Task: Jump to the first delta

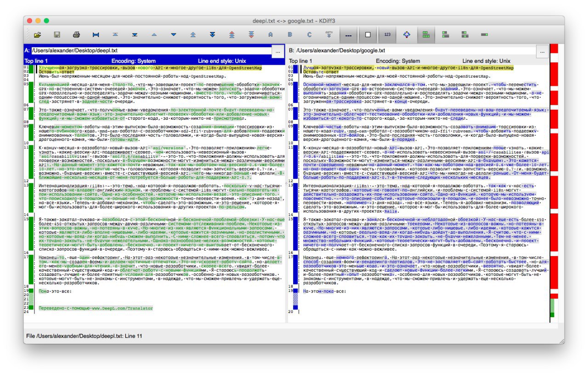Action: [115, 34]
